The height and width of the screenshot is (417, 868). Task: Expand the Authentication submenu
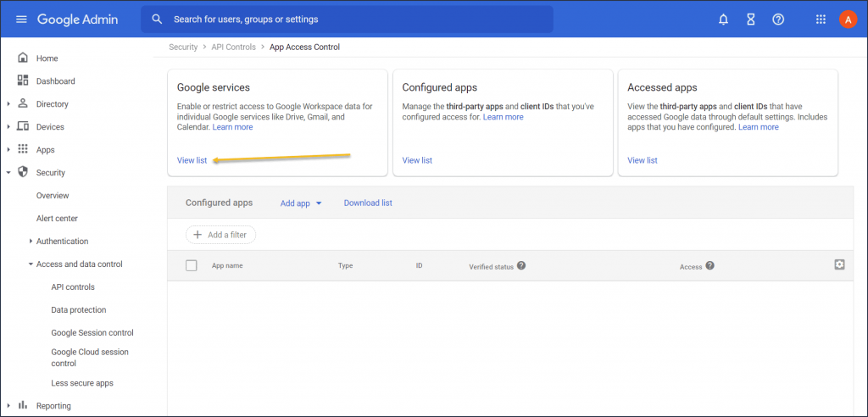[31, 242]
